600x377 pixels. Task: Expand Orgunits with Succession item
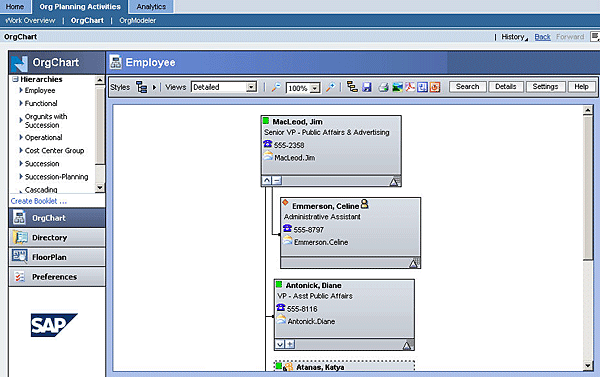pyautogui.click(x=21, y=120)
